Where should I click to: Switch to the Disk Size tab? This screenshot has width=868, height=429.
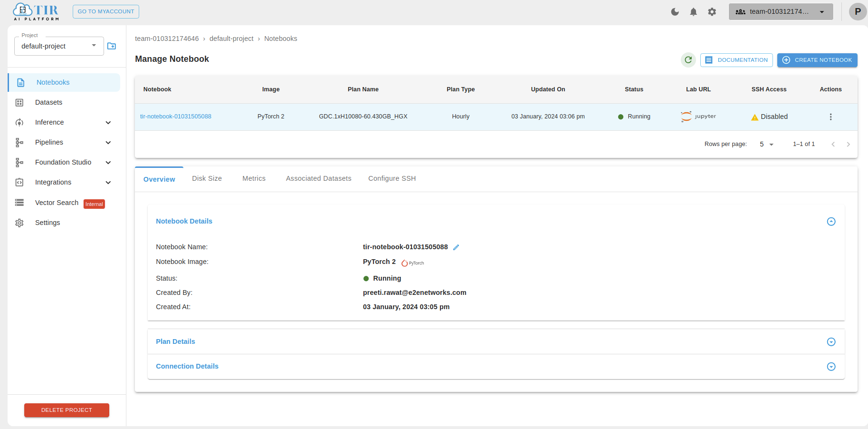(x=207, y=178)
